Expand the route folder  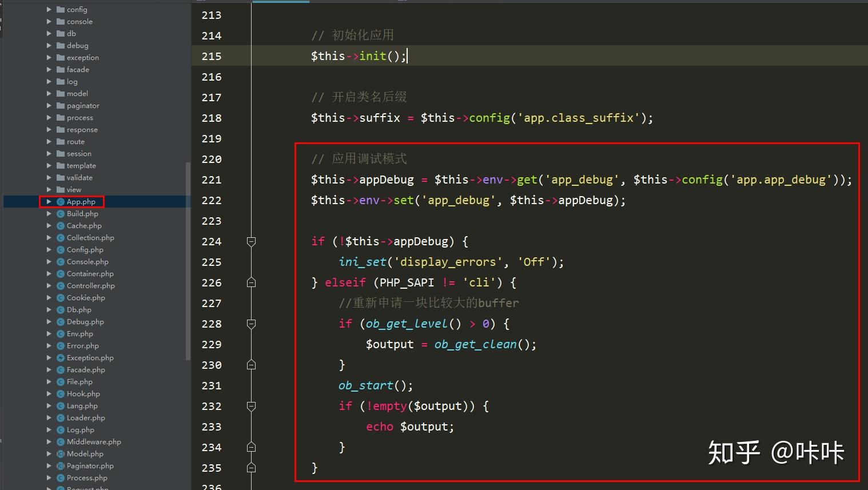(x=49, y=141)
